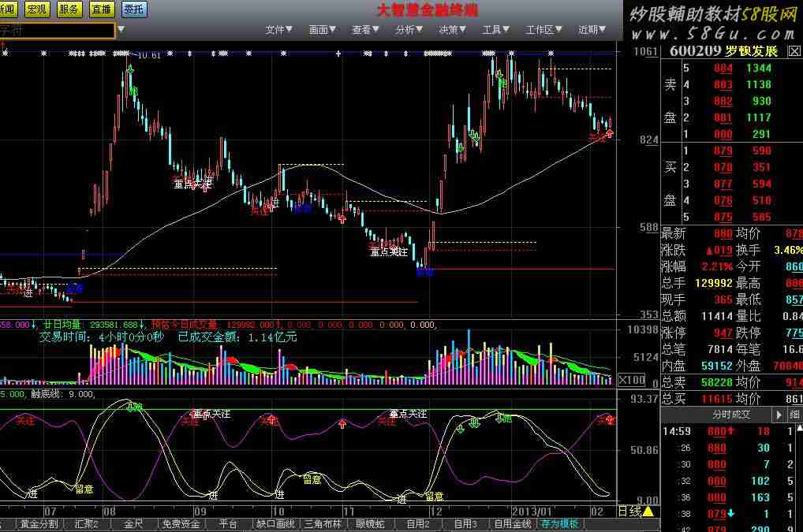
Task: Switch to the 自用3 template tab
Action: [x=465, y=524]
